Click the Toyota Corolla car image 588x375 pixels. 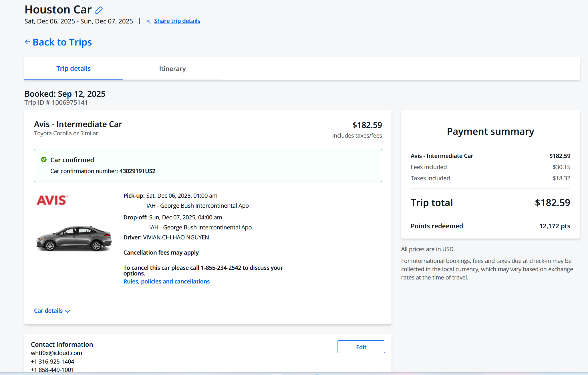tap(74, 238)
